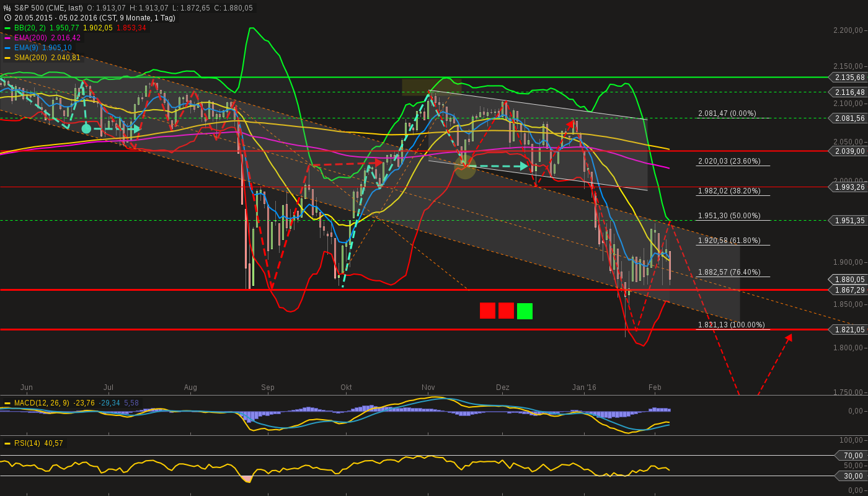Click the blue EMA(9) legend color marker
This screenshot has width=868, height=496.
(7, 48)
